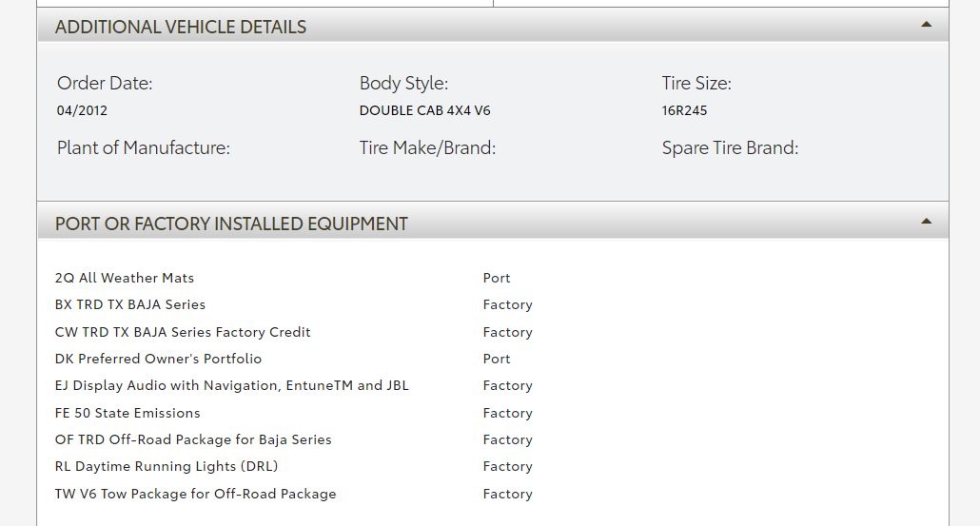The image size is (980, 526).
Task: Click DK Preferred Owner's Portfolio entry
Action: tap(158, 359)
